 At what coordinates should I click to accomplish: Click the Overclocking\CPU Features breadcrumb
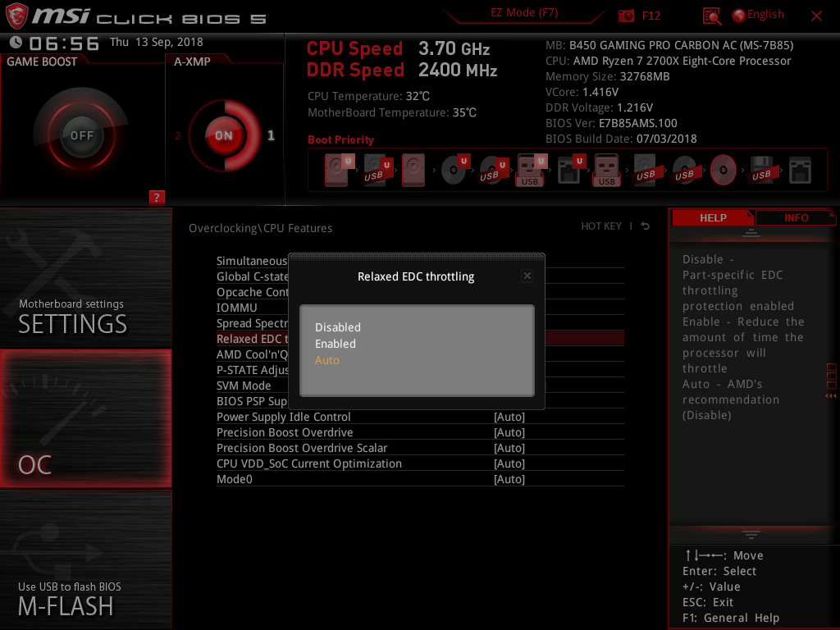(x=260, y=228)
